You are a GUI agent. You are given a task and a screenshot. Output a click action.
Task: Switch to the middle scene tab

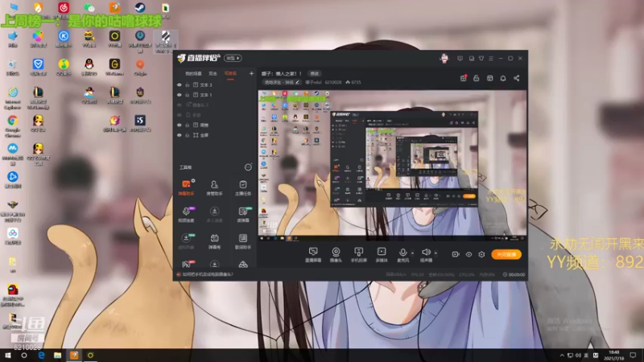coord(213,73)
